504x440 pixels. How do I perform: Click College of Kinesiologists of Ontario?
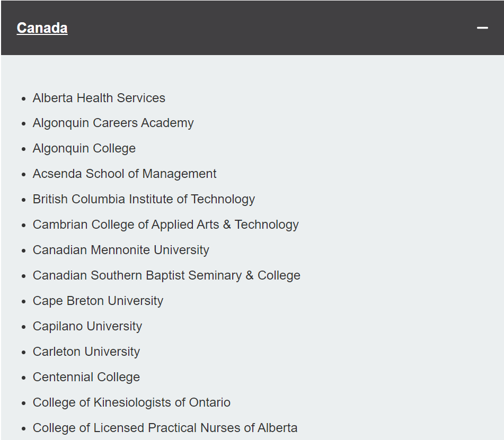click(131, 402)
